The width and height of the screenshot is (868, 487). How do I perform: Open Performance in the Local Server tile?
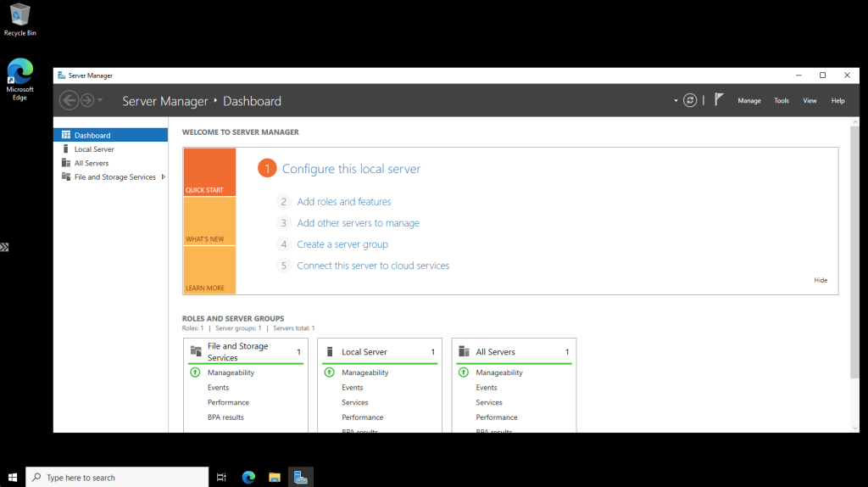point(363,417)
